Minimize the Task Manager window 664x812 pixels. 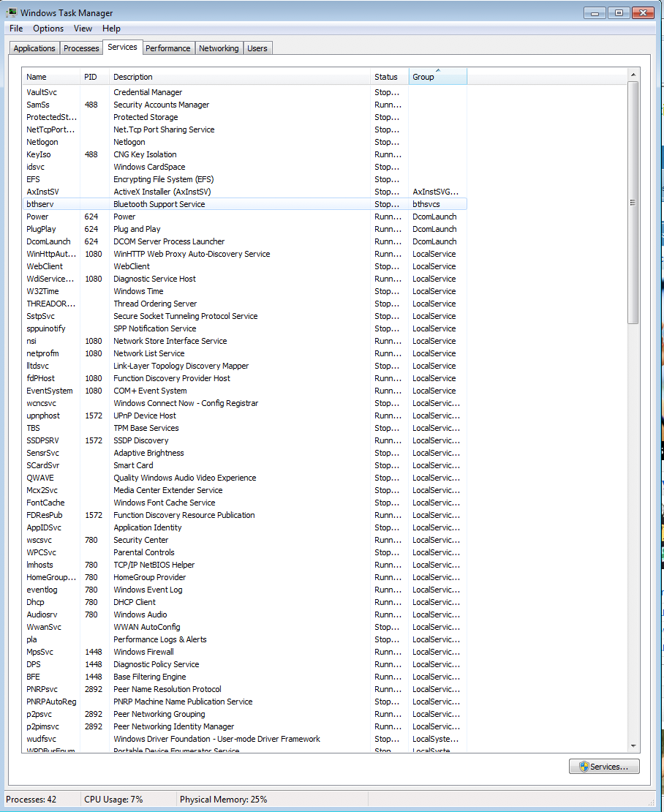pyautogui.click(x=595, y=13)
